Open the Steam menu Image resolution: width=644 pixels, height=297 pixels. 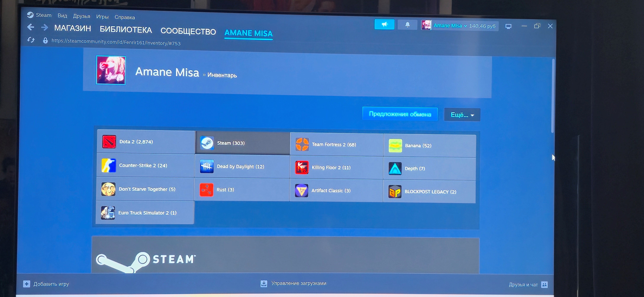pyautogui.click(x=44, y=15)
